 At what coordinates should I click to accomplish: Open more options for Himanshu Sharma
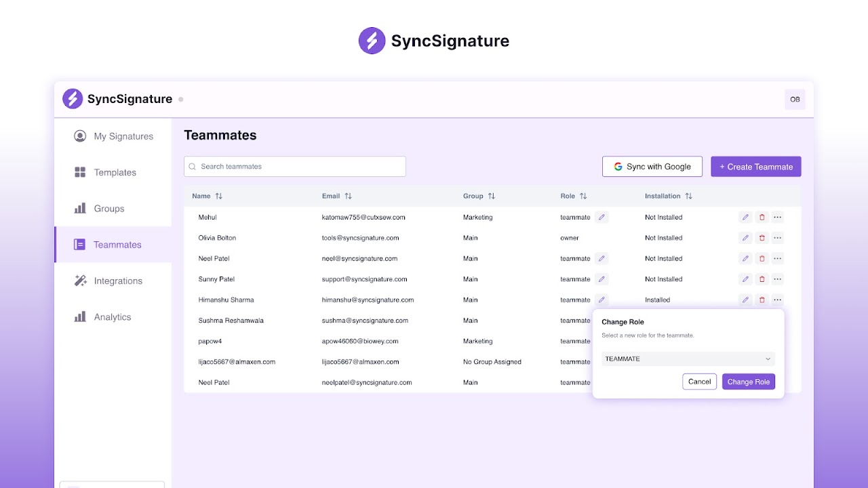click(x=778, y=300)
